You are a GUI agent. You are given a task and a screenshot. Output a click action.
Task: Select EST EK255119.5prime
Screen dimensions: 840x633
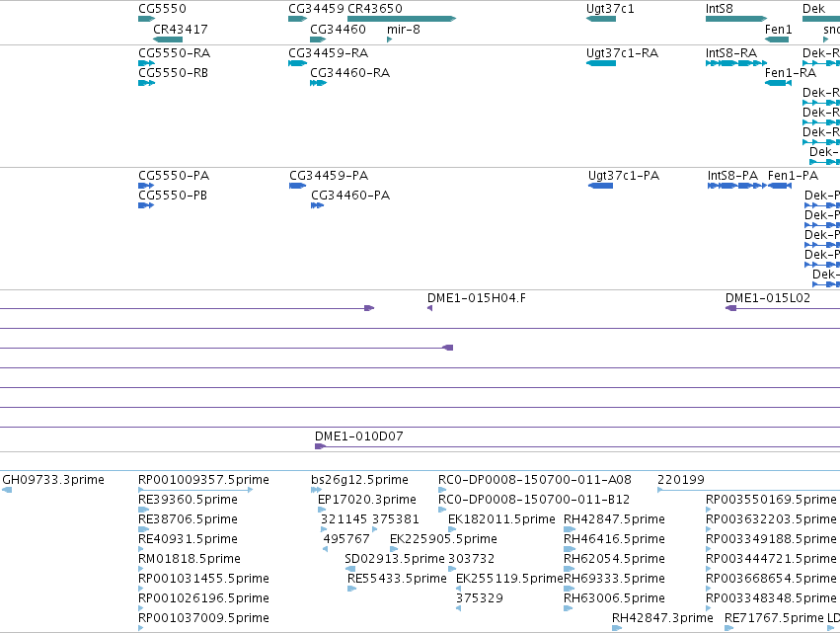pos(509,579)
